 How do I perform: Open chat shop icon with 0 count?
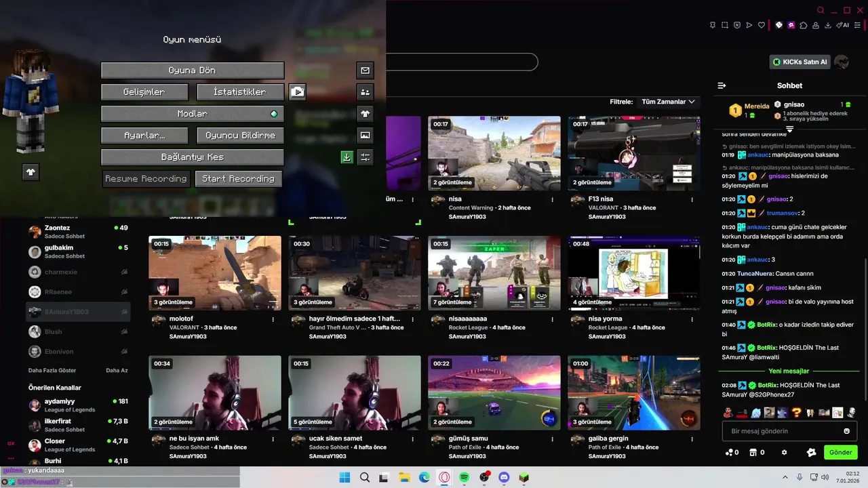[x=756, y=452]
